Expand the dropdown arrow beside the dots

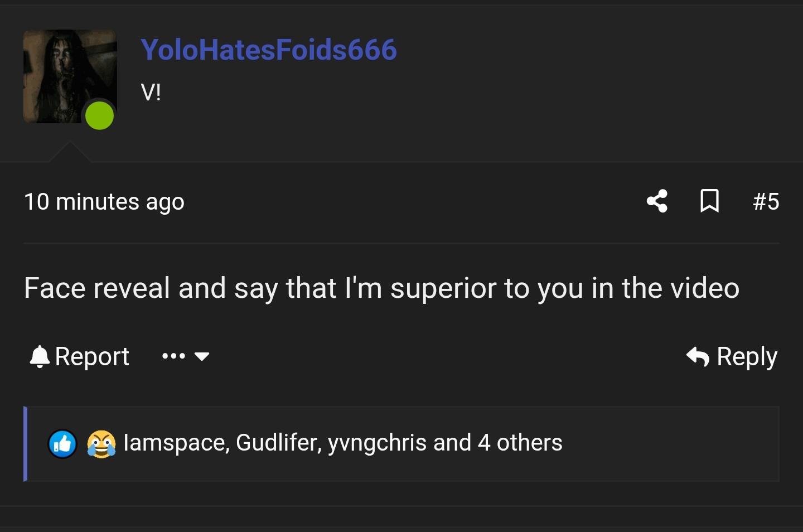click(x=201, y=356)
